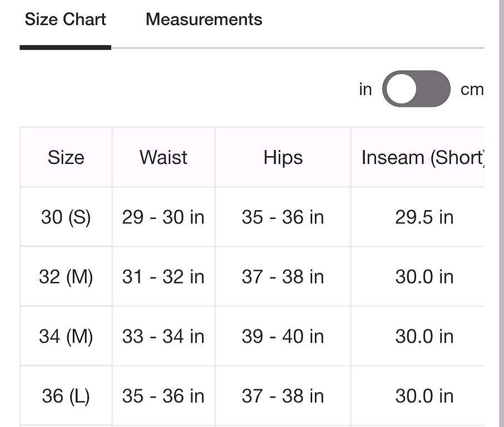The image size is (504, 427).
Task: Select the Size Chart tab
Action: tap(65, 19)
